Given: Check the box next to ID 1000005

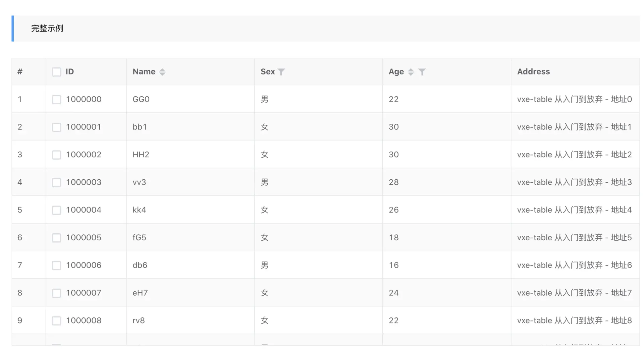Looking at the screenshot, I should click(x=56, y=238).
